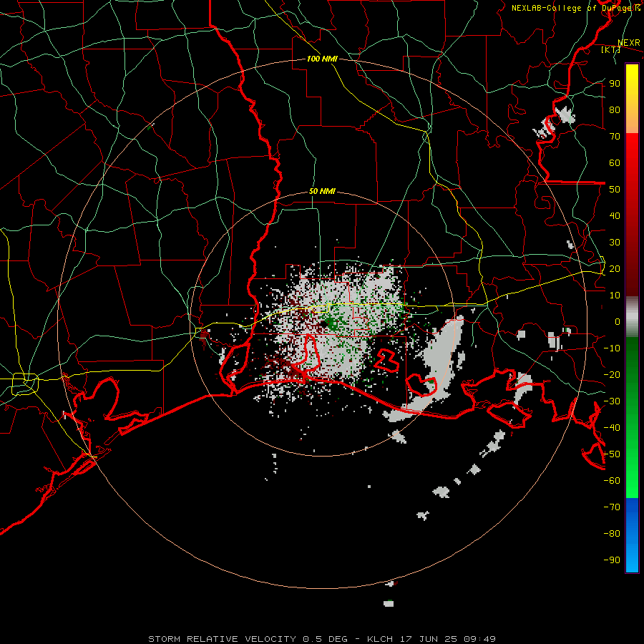Click the 40 value on velocity scale
Image resolution: width=644 pixels, height=644 pixels.
point(615,215)
